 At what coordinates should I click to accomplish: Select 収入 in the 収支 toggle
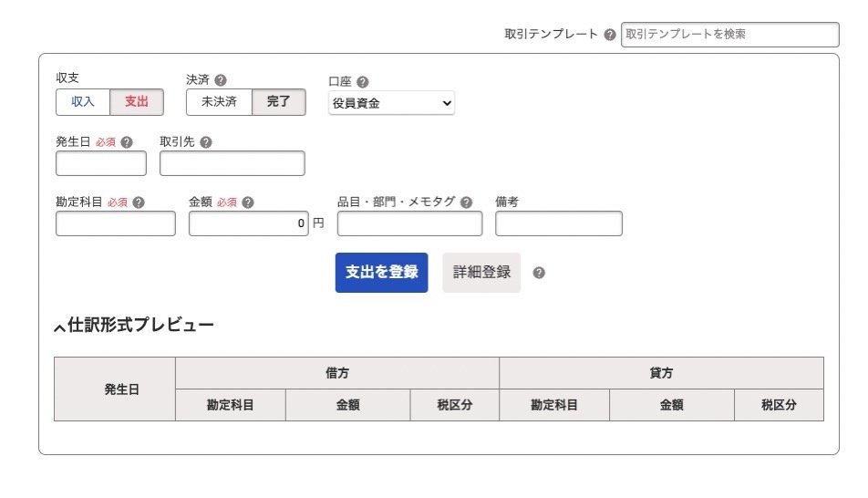[x=83, y=102]
